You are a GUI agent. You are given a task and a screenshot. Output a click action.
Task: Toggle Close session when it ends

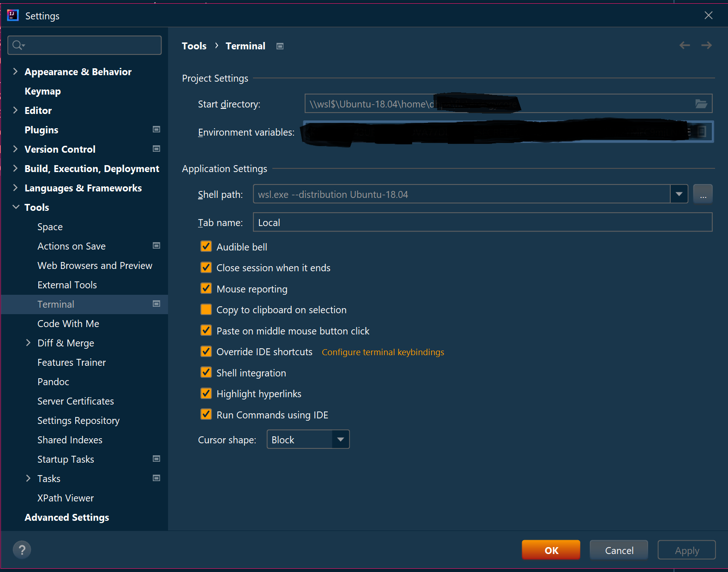pyautogui.click(x=206, y=268)
